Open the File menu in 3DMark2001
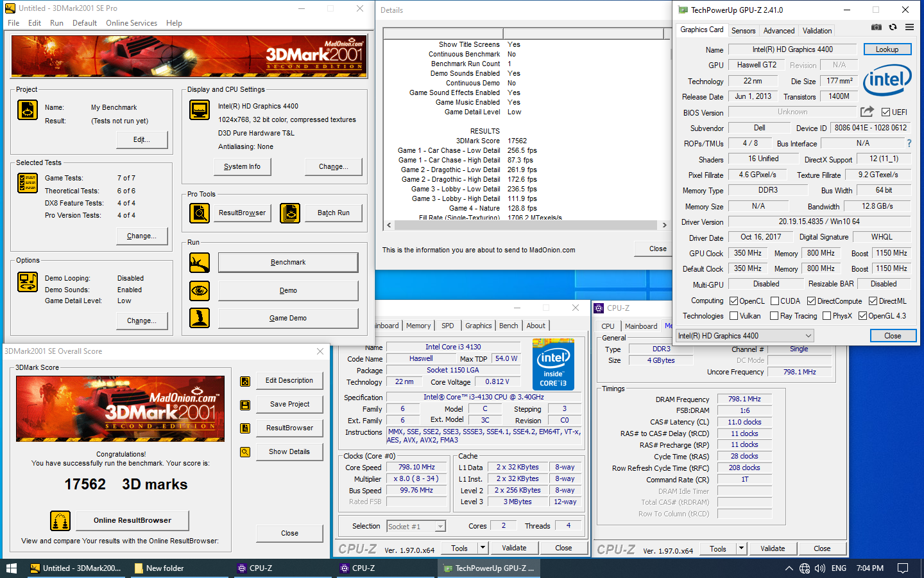This screenshot has width=924, height=578. click(13, 23)
